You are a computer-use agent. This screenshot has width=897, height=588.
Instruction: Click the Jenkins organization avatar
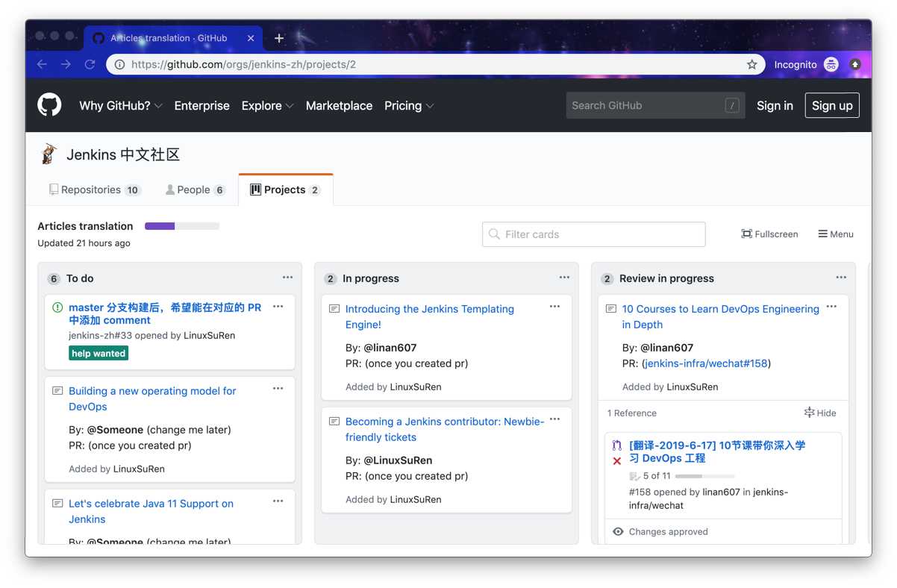[49, 154]
